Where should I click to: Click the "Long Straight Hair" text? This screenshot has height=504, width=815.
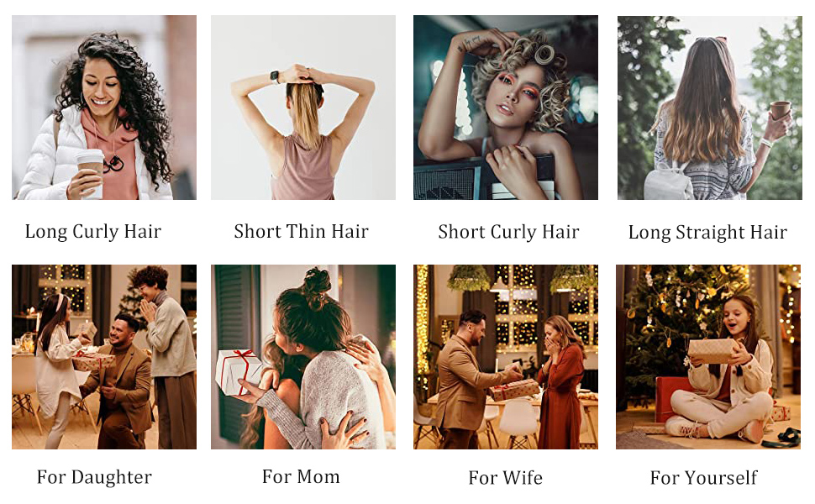(707, 232)
